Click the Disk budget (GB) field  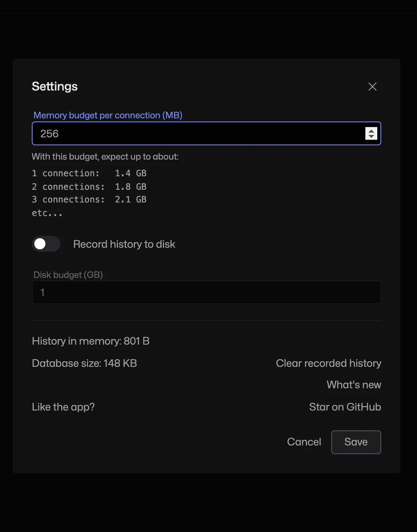click(x=207, y=292)
